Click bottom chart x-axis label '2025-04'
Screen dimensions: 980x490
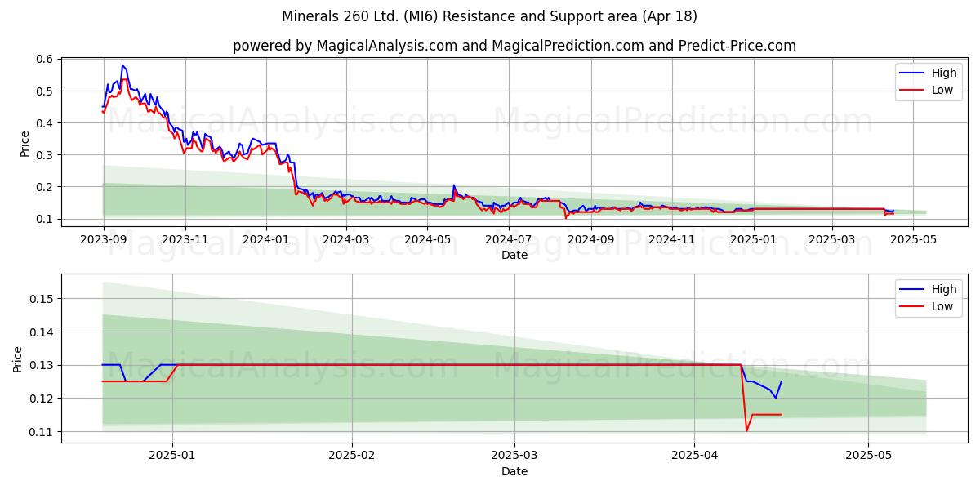click(694, 457)
